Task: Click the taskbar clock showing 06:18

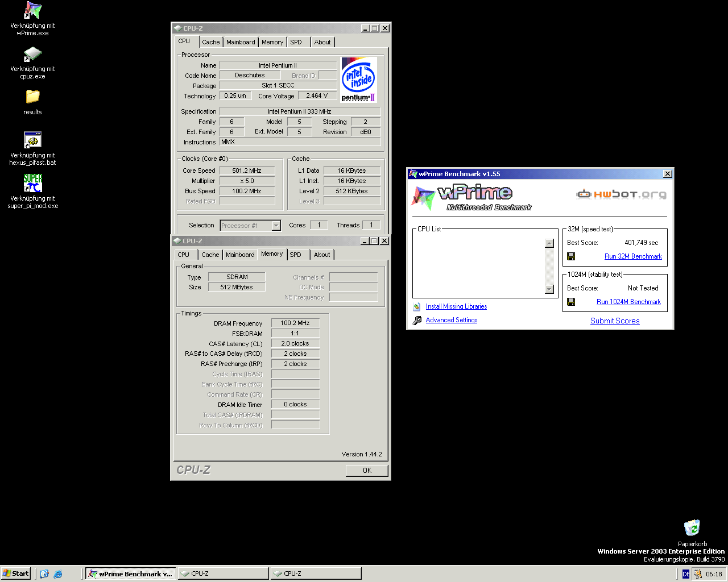Action: coord(714,574)
